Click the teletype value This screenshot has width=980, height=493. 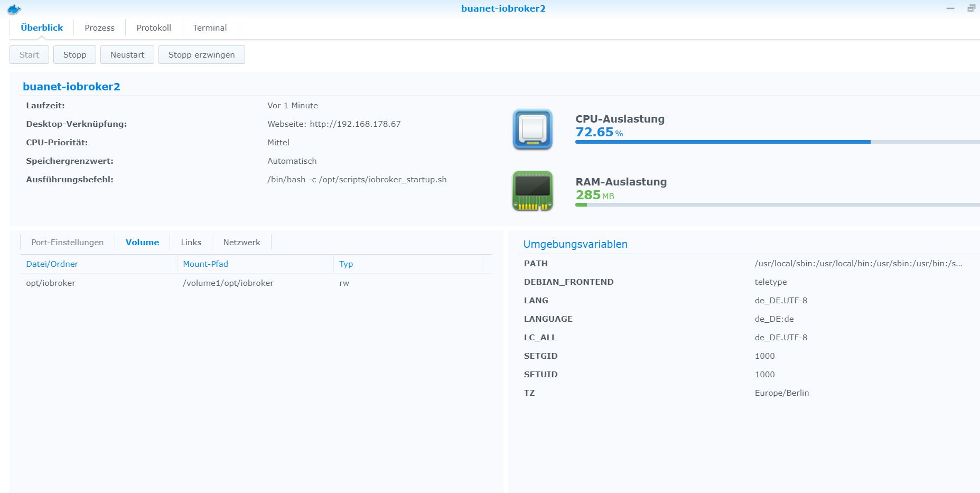(771, 282)
